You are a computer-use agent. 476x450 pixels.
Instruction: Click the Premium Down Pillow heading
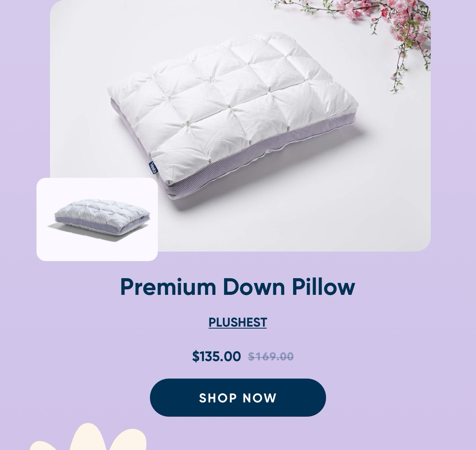[237, 287]
